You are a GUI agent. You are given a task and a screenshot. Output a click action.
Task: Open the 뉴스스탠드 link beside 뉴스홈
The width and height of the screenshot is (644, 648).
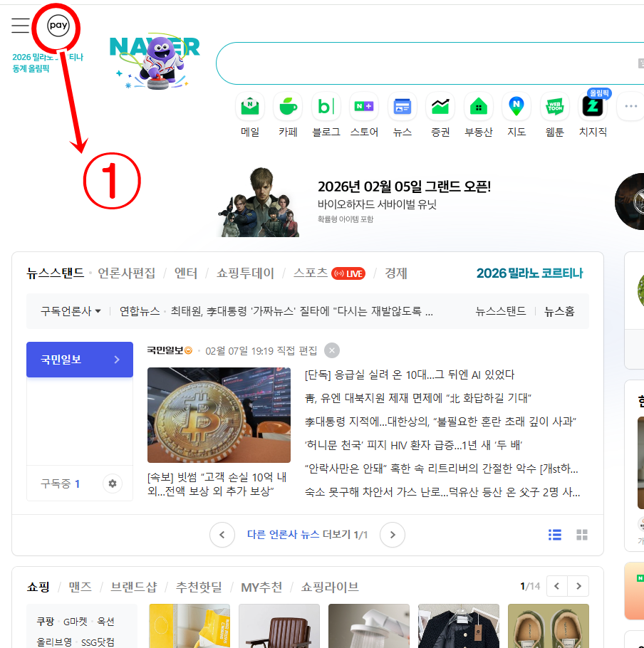[x=501, y=311]
